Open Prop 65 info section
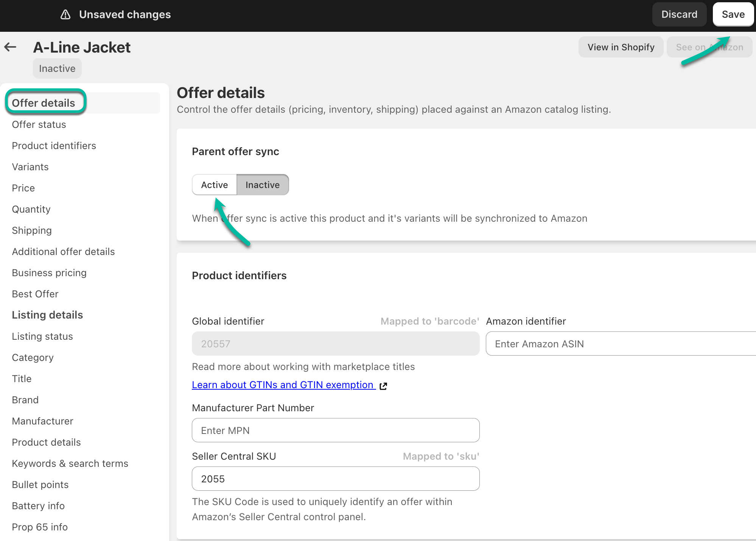Image resolution: width=756 pixels, height=541 pixels. tap(40, 527)
